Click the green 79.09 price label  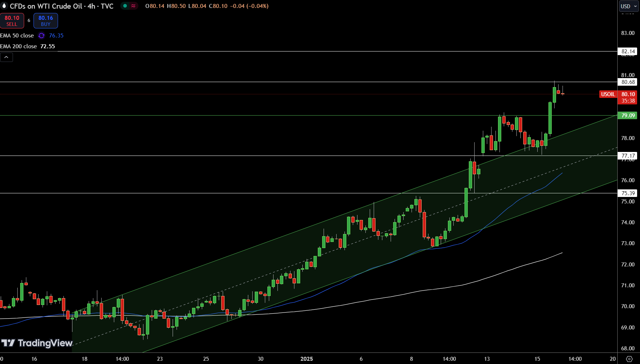(628, 116)
